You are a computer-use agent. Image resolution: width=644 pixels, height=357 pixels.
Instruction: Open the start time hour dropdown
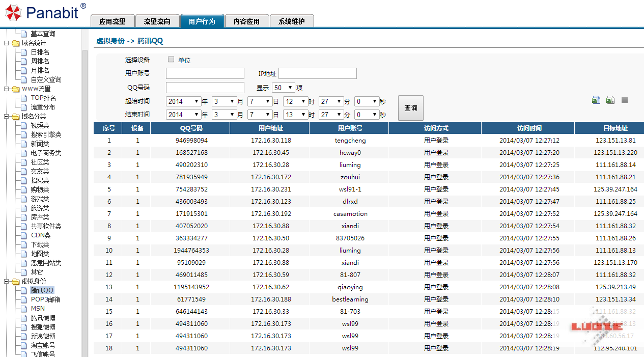pyautogui.click(x=295, y=101)
